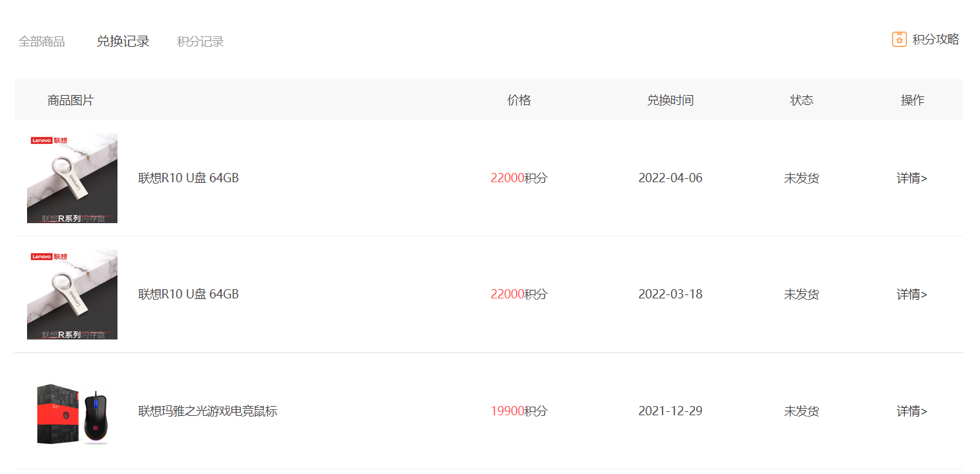Click the 19900积分 price text

coord(519,411)
